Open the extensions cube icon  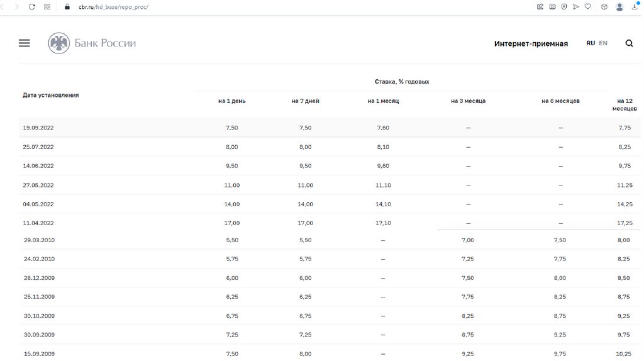pos(604,7)
